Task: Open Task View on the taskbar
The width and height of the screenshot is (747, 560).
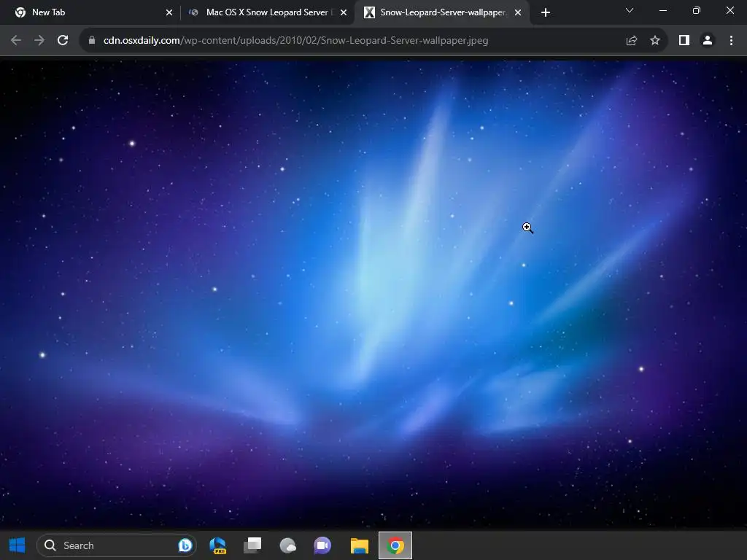Action: point(252,545)
